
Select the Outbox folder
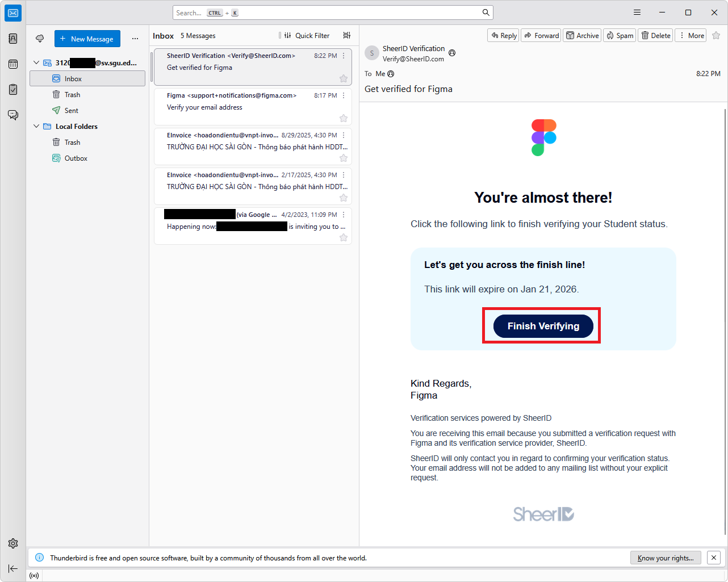[x=87, y=158]
